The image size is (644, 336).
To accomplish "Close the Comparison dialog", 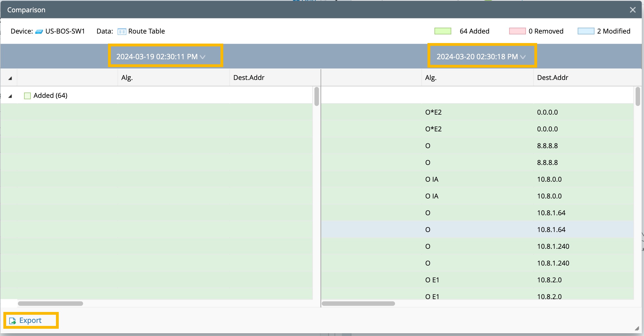I will (633, 10).
